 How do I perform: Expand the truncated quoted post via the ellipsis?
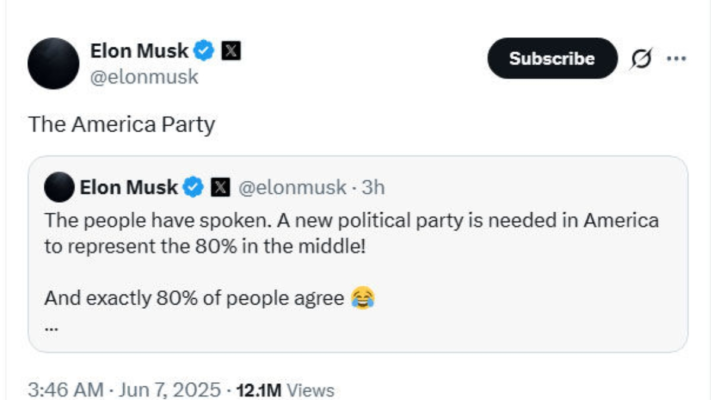point(52,326)
